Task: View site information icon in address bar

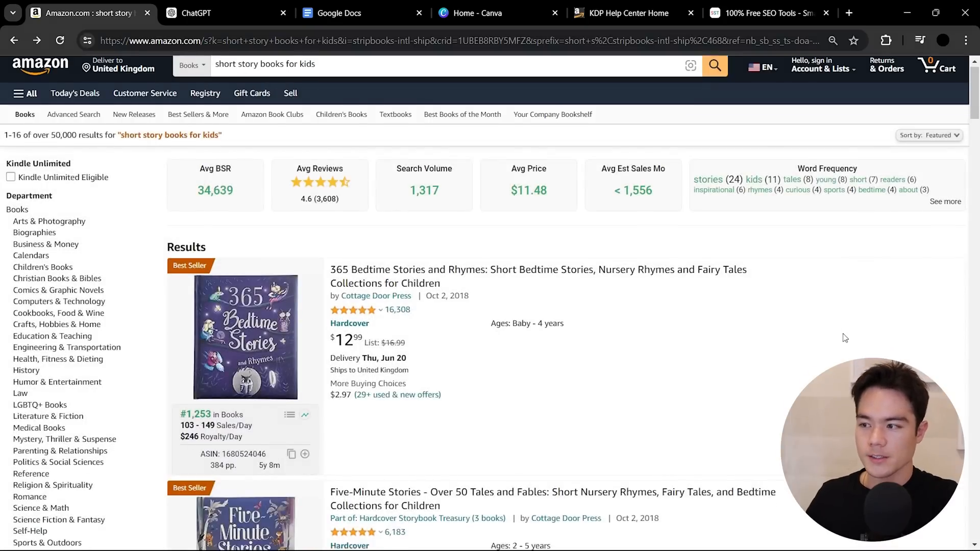Action: (x=87, y=40)
